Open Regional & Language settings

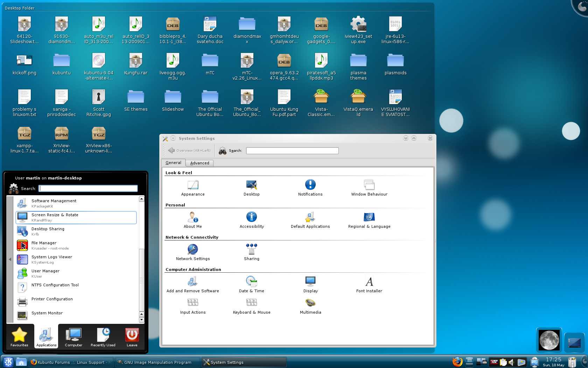(x=369, y=217)
